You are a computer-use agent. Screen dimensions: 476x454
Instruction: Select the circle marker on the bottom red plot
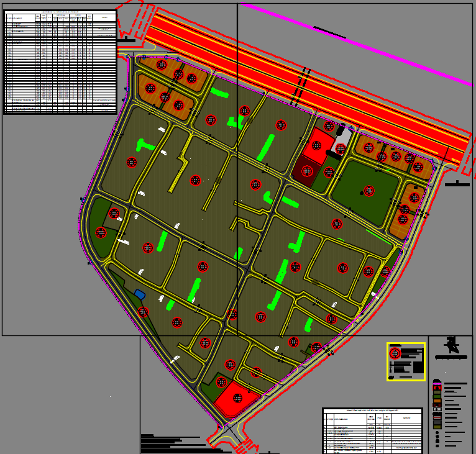(x=236, y=397)
